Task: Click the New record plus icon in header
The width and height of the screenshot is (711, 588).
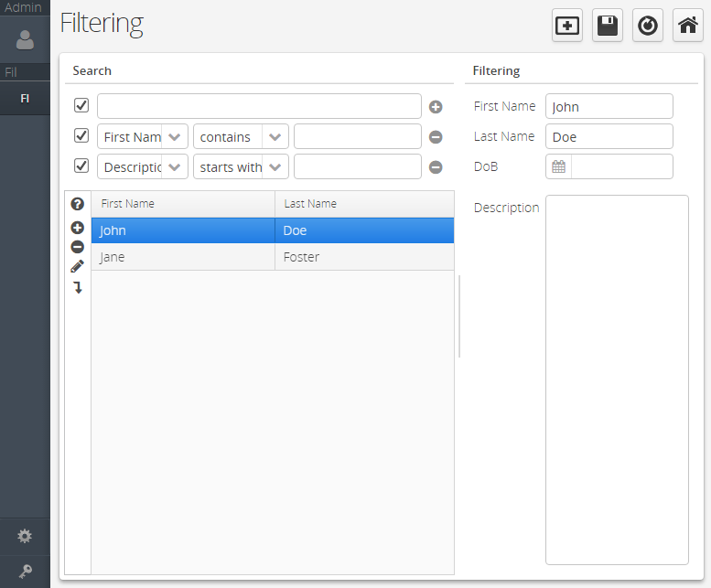Action: click(x=566, y=26)
